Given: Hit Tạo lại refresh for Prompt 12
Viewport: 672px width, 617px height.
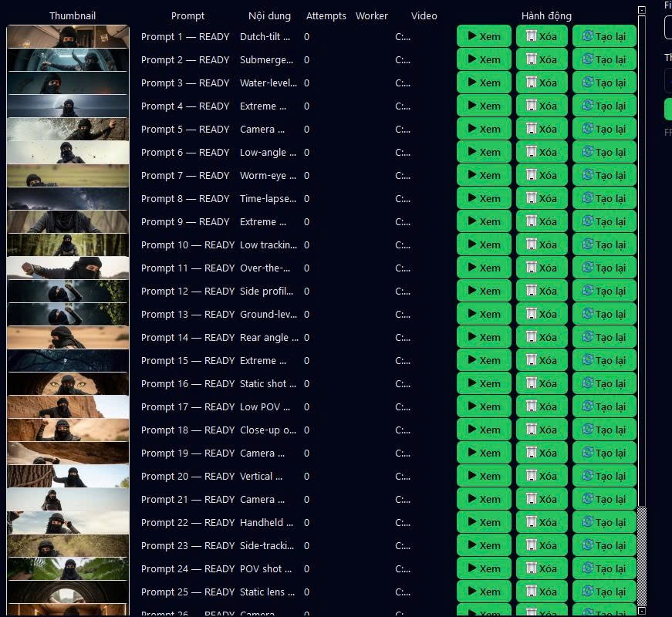Looking at the screenshot, I should pyautogui.click(x=604, y=291).
